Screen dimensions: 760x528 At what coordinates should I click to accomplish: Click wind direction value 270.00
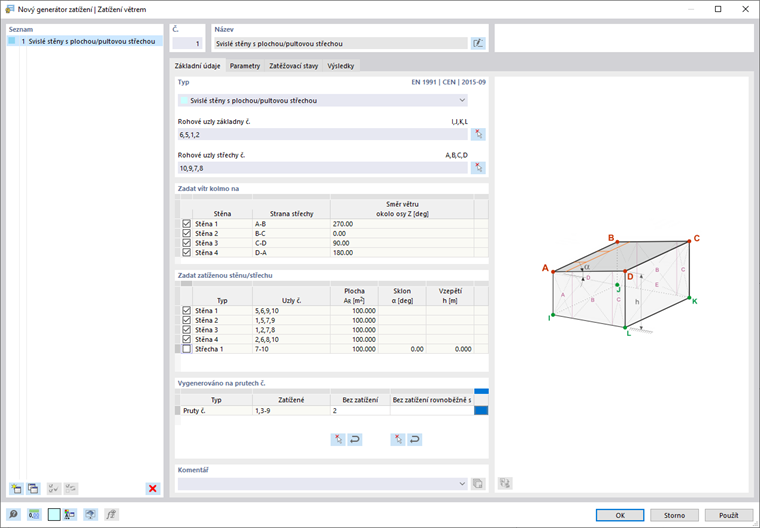(402, 224)
